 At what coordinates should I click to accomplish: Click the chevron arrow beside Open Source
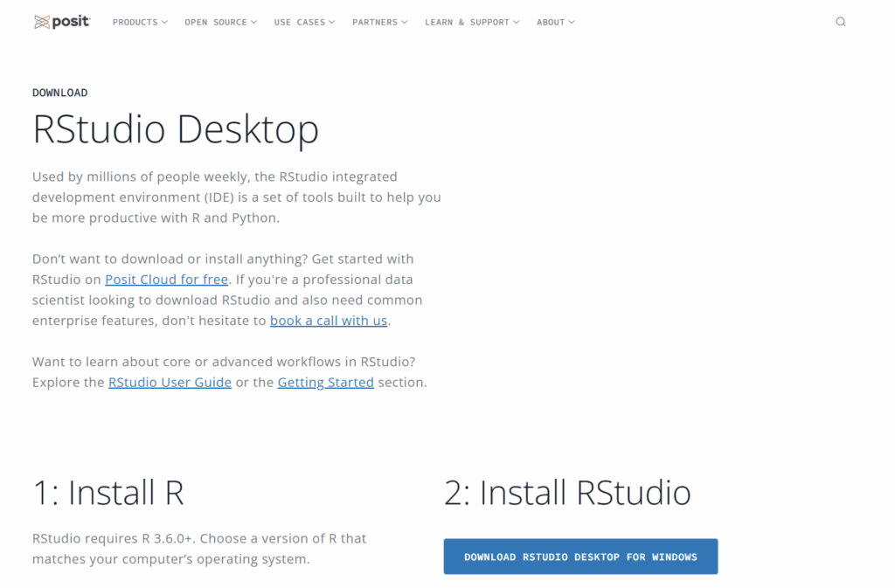pyautogui.click(x=254, y=22)
